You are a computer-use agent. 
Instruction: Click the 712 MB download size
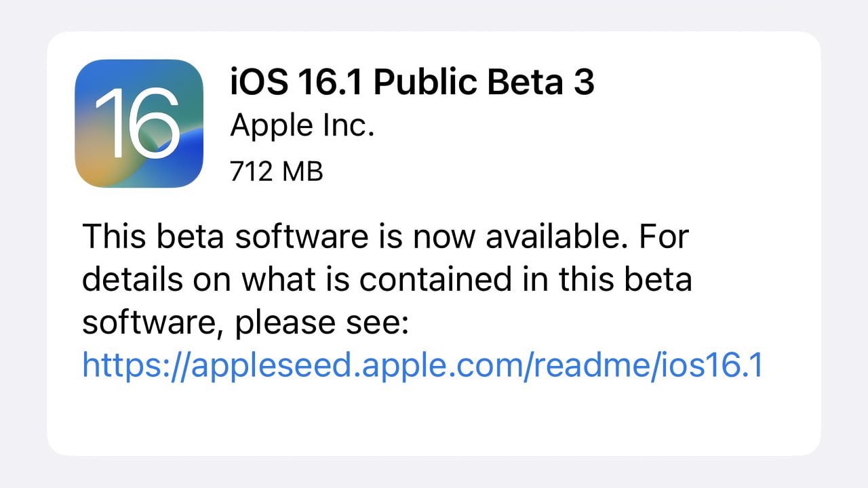pos(277,171)
